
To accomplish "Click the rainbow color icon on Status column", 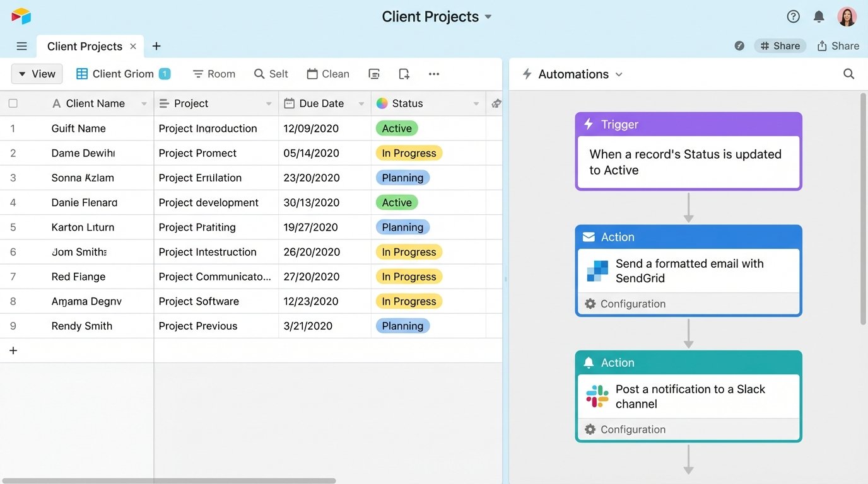I will pyautogui.click(x=382, y=103).
